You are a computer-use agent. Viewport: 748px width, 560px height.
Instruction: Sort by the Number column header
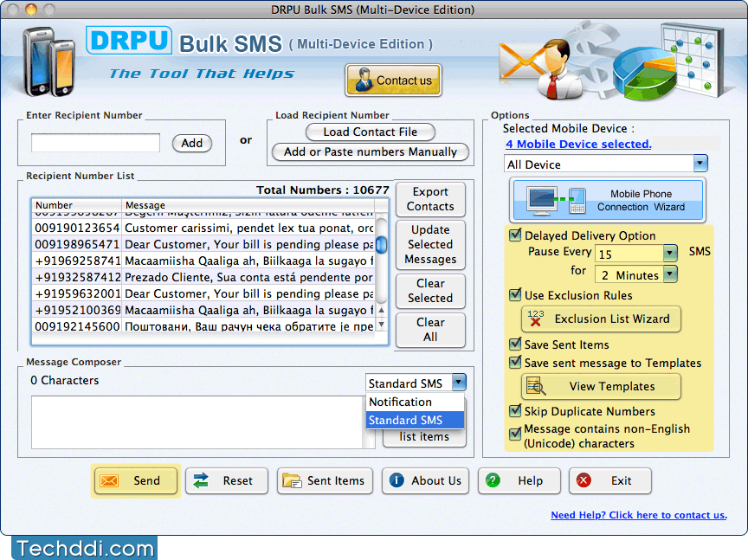click(77, 205)
